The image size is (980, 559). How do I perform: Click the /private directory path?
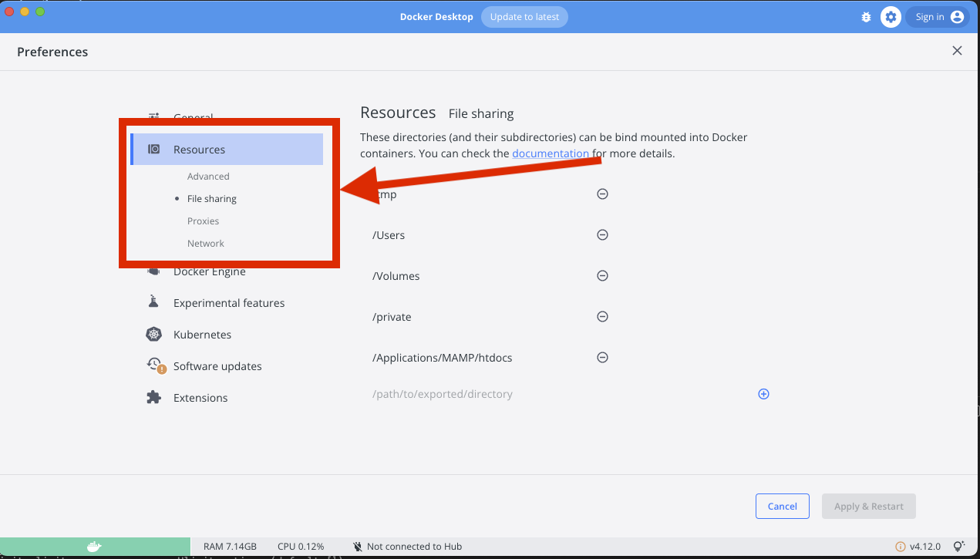pyautogui.click(x=392, y=317)
